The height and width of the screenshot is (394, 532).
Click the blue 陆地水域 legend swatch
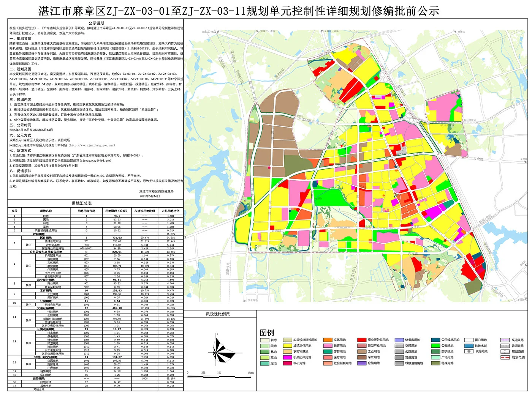tap(469, 346)
